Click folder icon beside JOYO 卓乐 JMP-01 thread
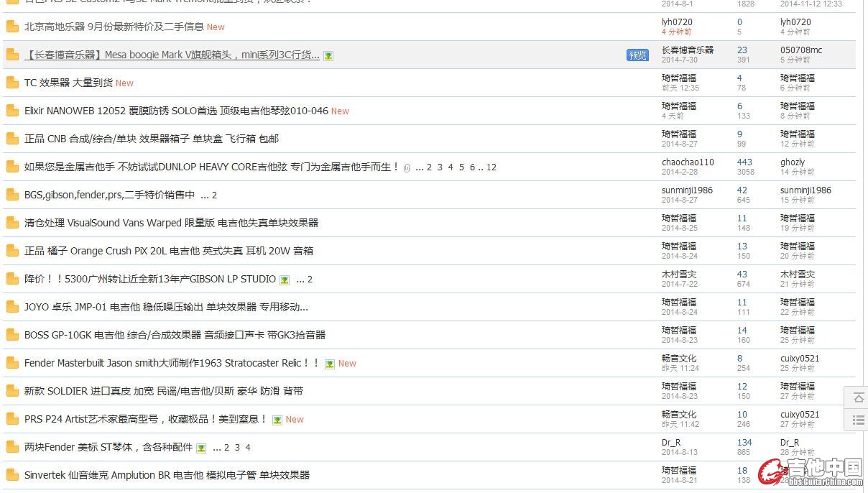The height and width of the screenshot is (493, 868). (x=12, y=308)
